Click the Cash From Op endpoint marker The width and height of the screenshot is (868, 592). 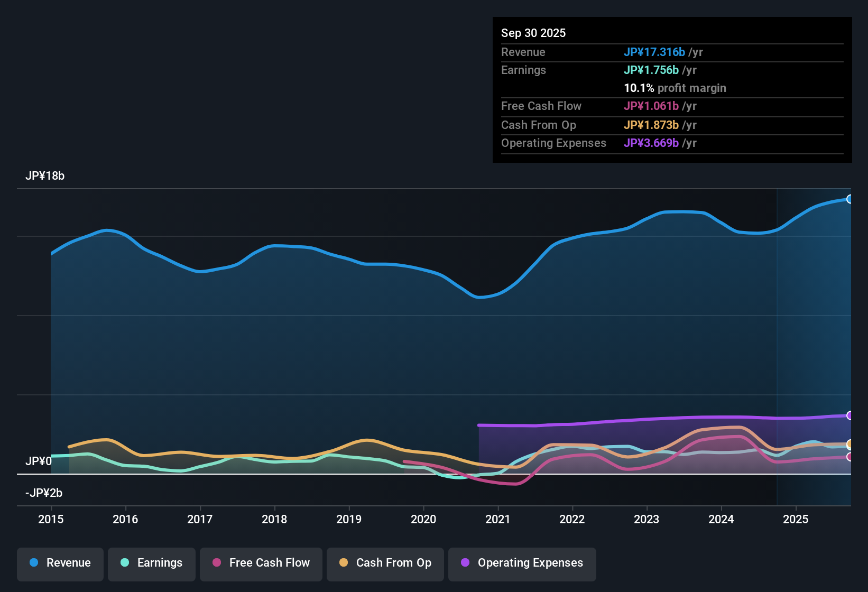(850, 445)
